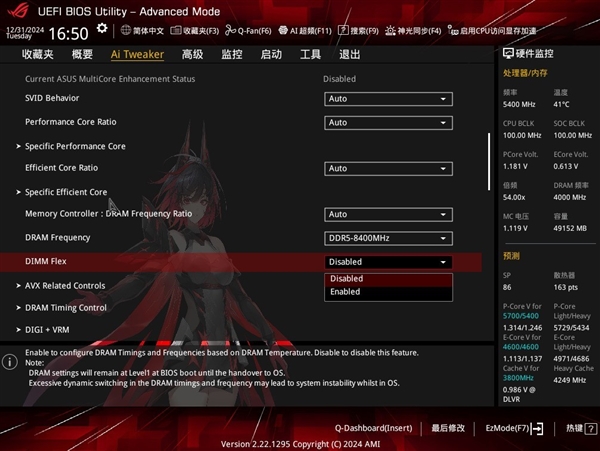The height and width of the screenshot is (451, 600).
Task: Switch to the 高级 tab
Action: tap(192, 54)
